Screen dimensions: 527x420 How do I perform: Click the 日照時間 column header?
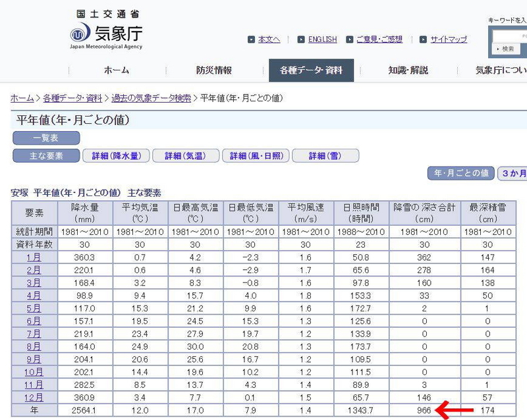[x=361, y=213]
